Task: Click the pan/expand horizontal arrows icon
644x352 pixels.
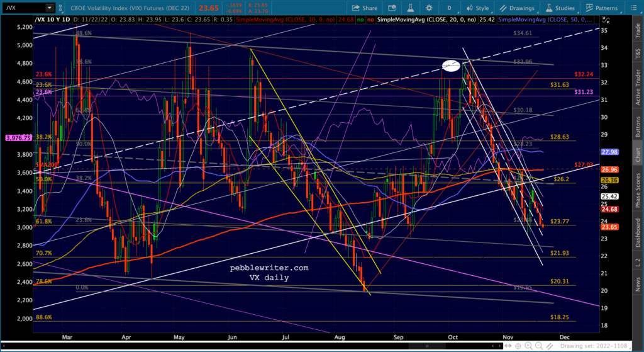Action: click(508, 346)
